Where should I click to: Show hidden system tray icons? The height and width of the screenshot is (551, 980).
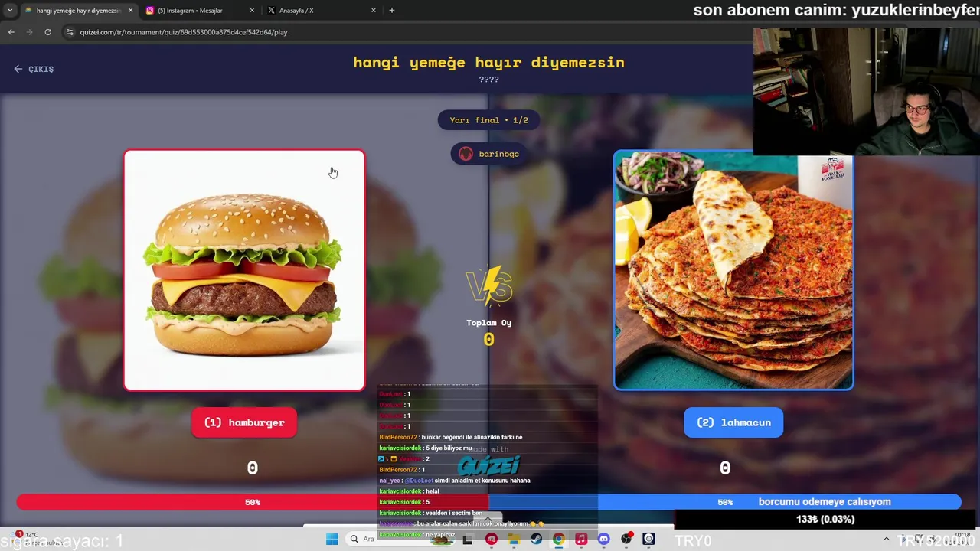pyautogui.click(x=887, y=540)
